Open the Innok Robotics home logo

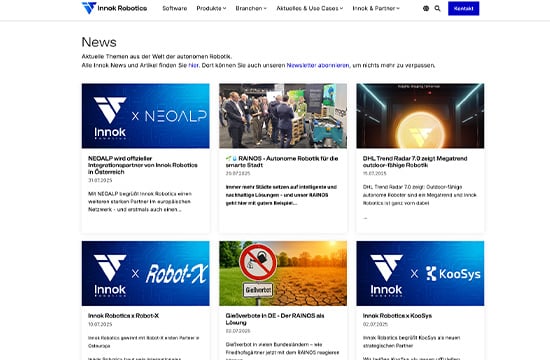[114, 8]
